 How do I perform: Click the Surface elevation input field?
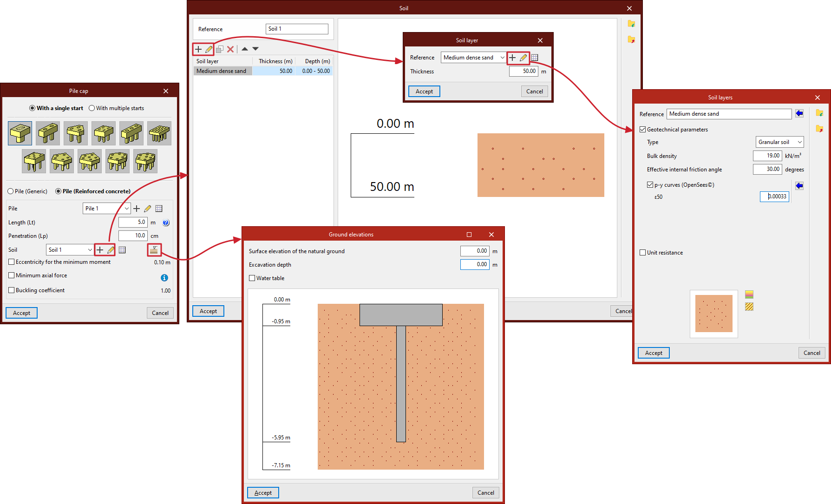pyautogui.click(x=475, y=251)
